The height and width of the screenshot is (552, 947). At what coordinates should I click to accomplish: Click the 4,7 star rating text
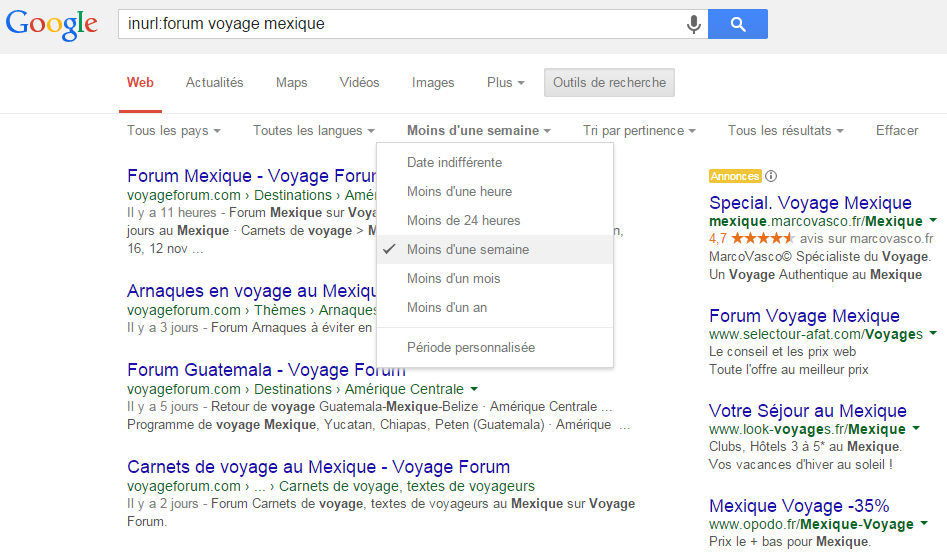point(717,239)
